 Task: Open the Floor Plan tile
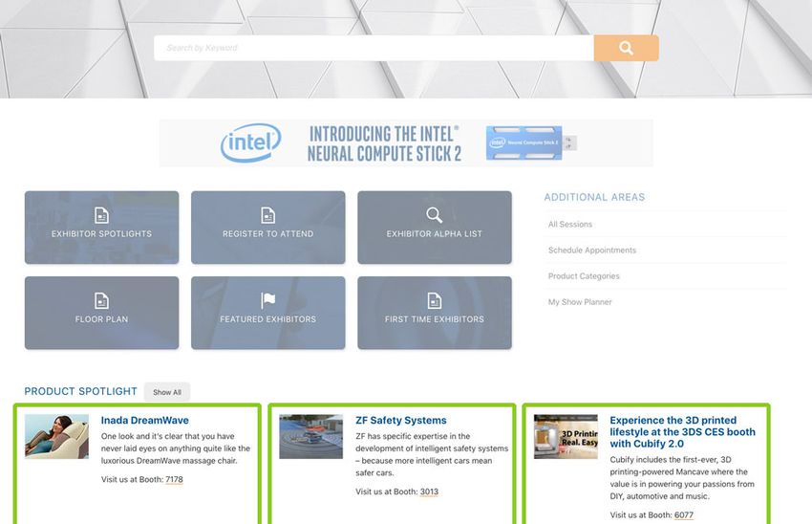(101, 313)
